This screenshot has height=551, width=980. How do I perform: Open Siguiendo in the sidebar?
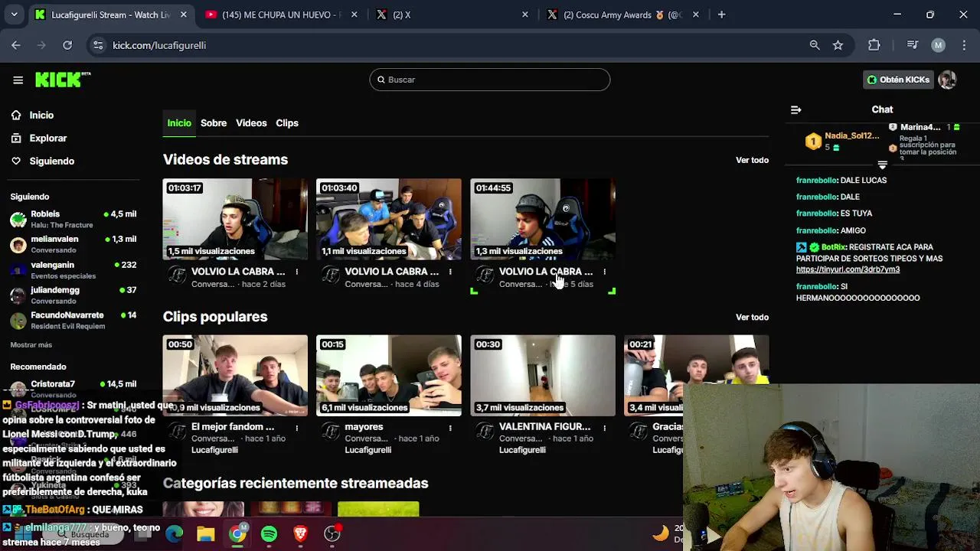[x=51, y=161]
